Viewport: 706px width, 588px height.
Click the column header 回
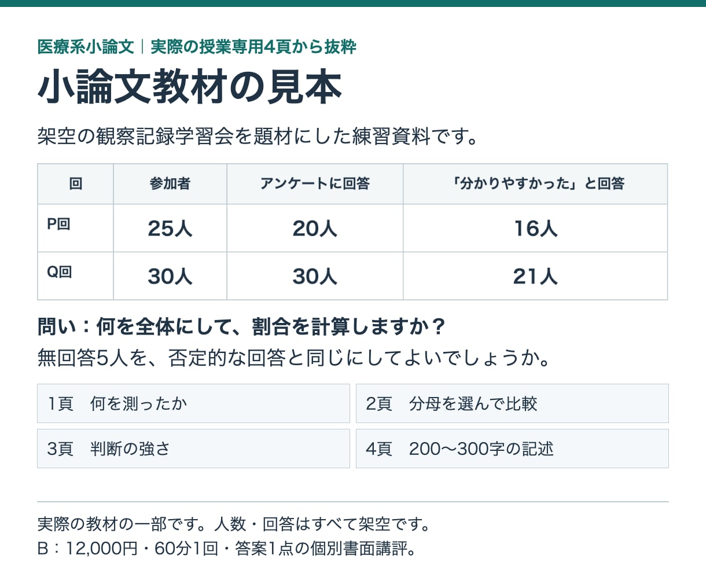click(x=76, y=184)
